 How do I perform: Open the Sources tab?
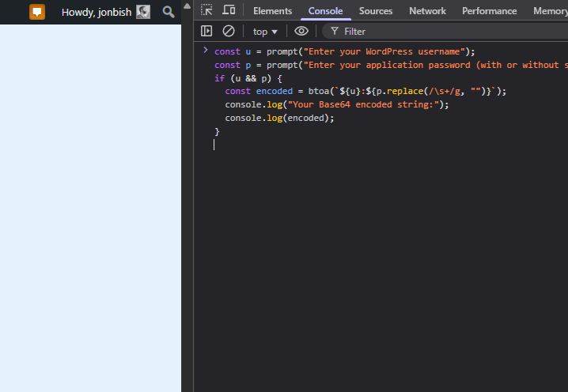(x=376, y=11)
